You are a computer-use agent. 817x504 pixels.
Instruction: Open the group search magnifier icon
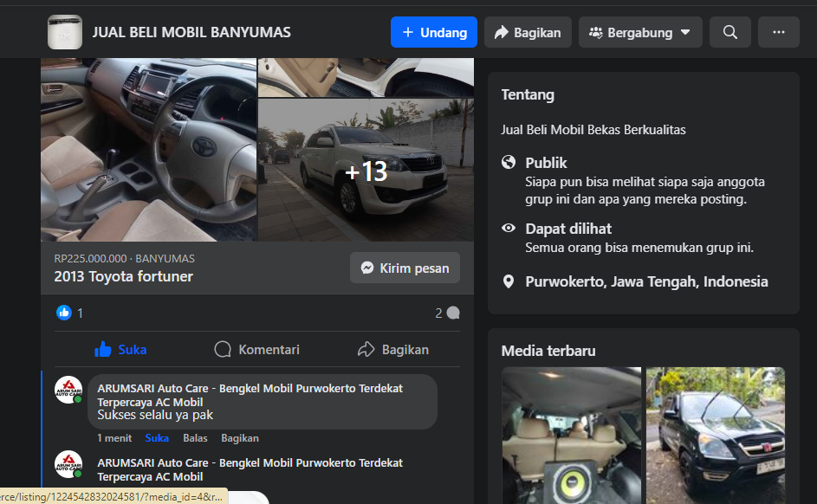point(730,32)
